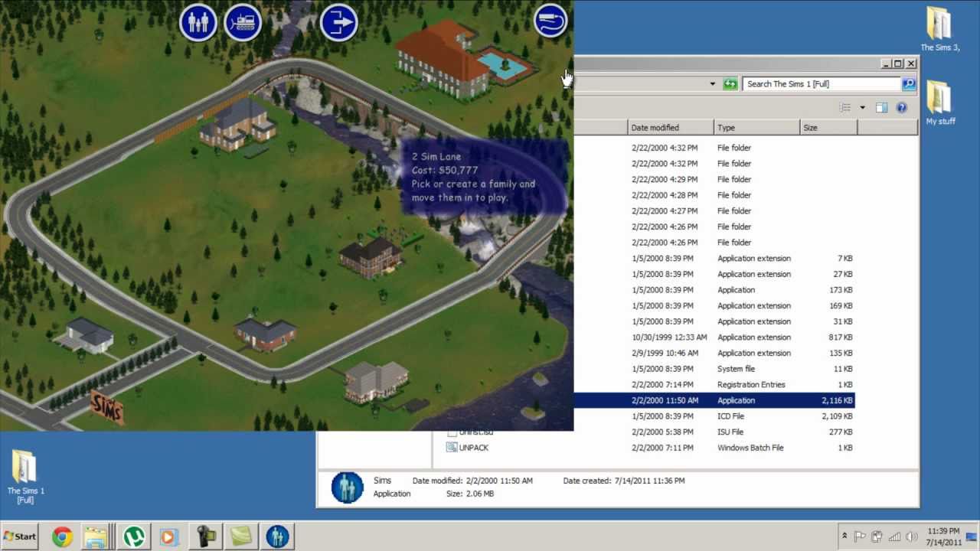Open the network signal tray icon

(894, 536)
